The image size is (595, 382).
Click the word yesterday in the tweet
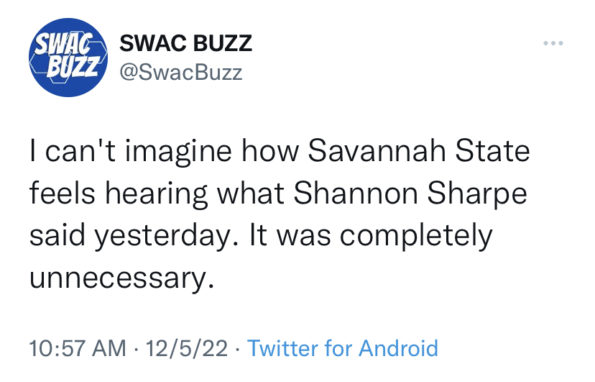coord(162,236)
